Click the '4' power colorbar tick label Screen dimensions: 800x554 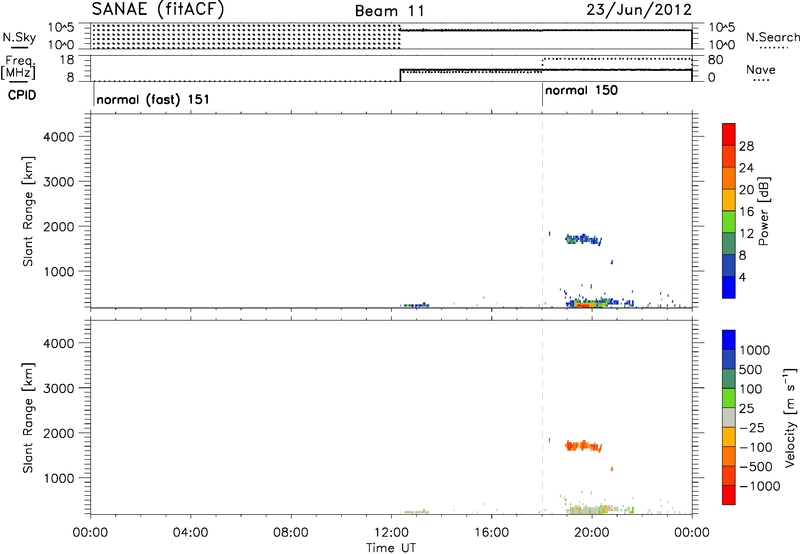coord(742,277)
